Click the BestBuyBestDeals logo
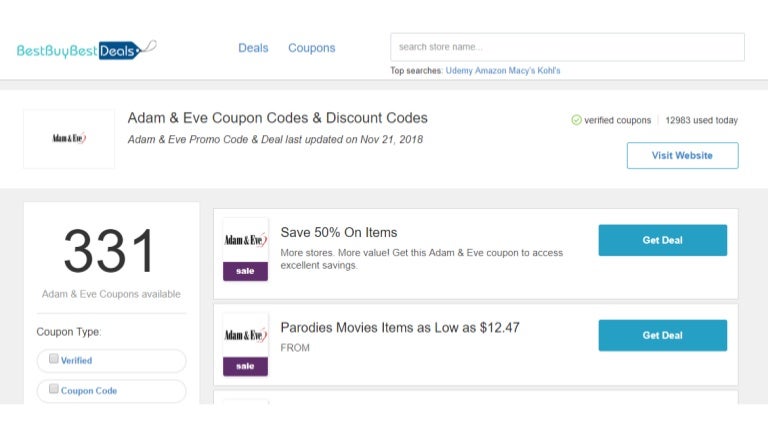This screenshot has width=768, height=432. point(87,50)
